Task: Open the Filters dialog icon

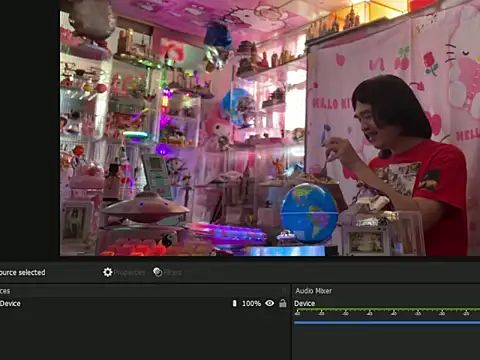Action: pos(157,272)
